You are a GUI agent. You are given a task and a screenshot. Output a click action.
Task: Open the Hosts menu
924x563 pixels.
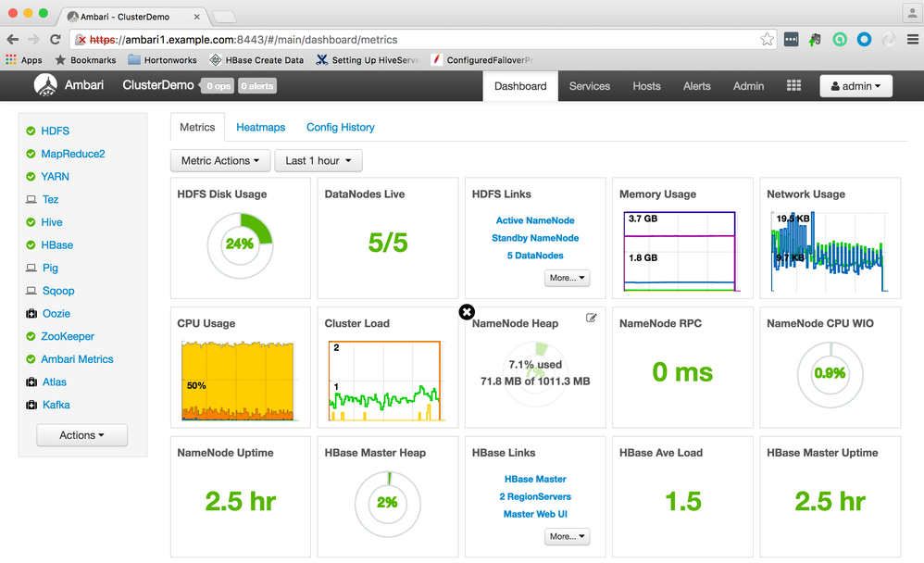[x=646, y=86]
